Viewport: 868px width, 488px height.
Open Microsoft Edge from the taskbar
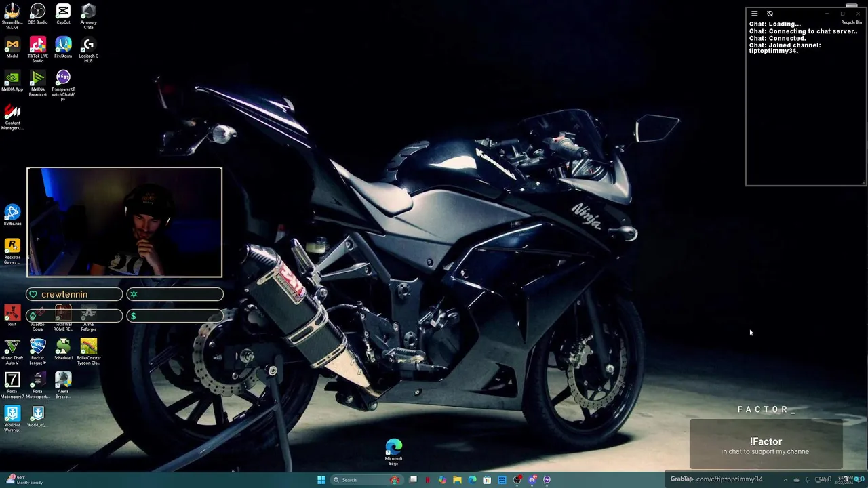click(472, 480)
